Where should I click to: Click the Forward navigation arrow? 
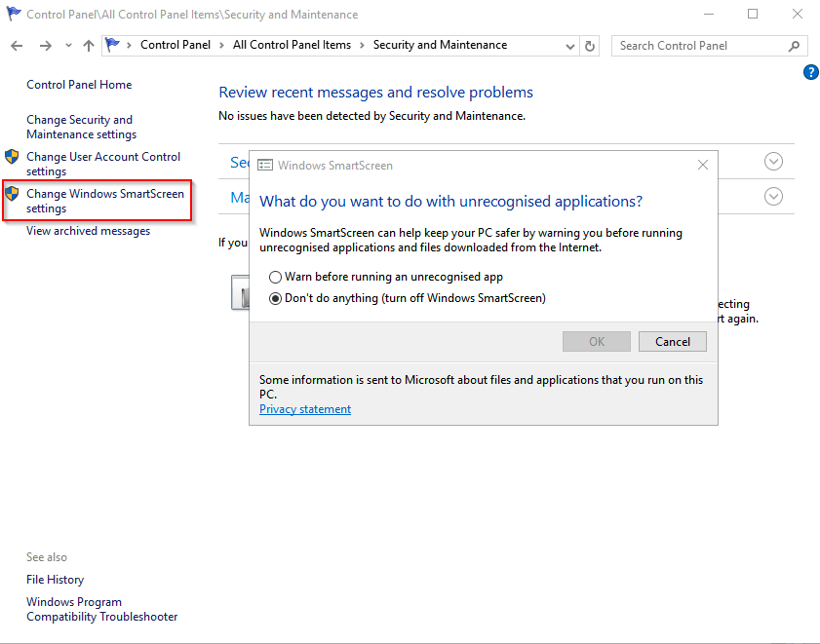[x=46, y=46]
